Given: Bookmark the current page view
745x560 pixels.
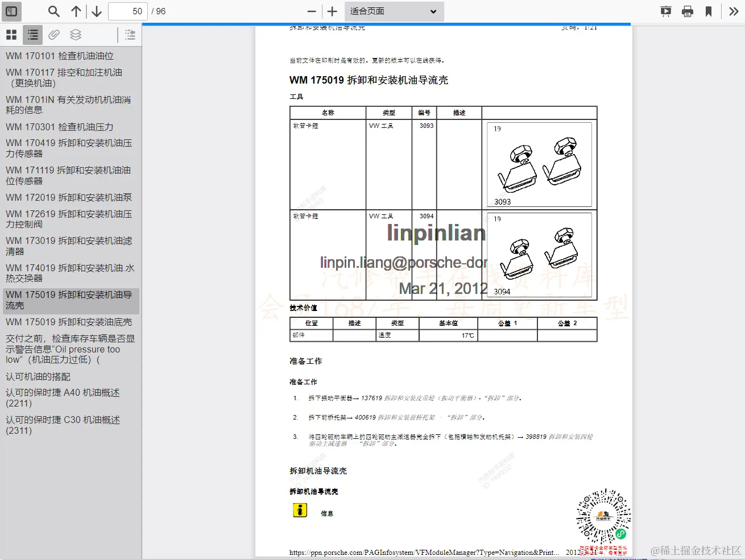Looking at the screenshot, I should tap(708, 11).
